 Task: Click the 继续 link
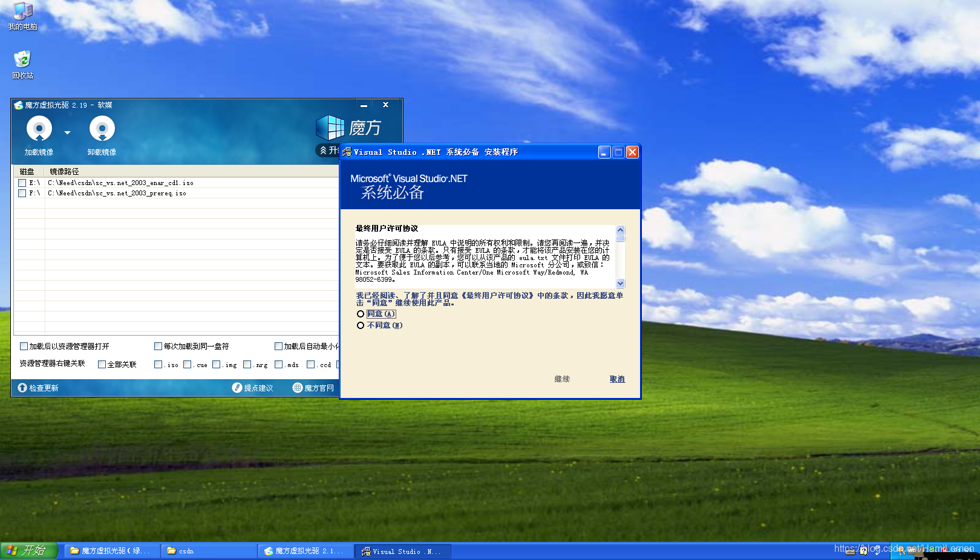coord(562,379)
